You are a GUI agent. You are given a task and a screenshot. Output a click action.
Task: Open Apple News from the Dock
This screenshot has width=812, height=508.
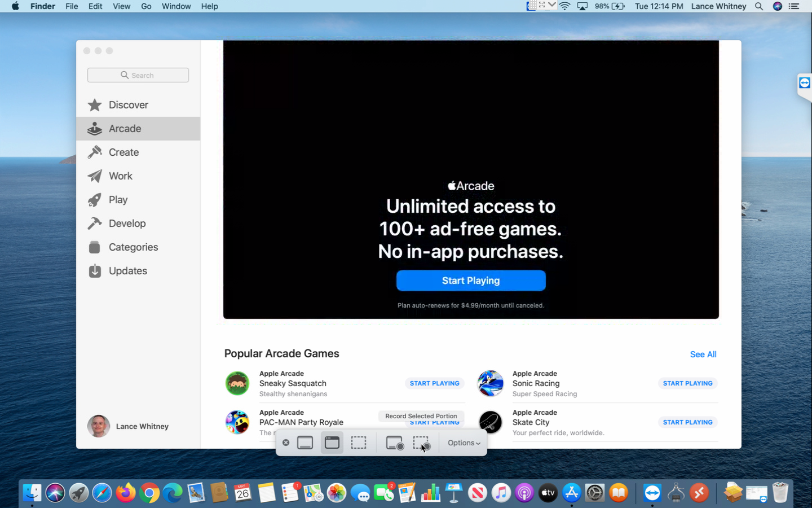pyautogui.click(x=477, y=493)
